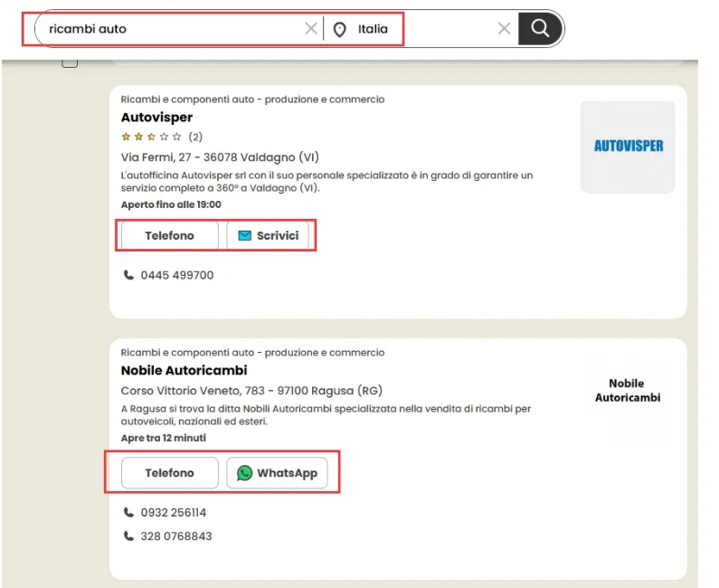Clear the Italia location field

(x=504, y=28)
